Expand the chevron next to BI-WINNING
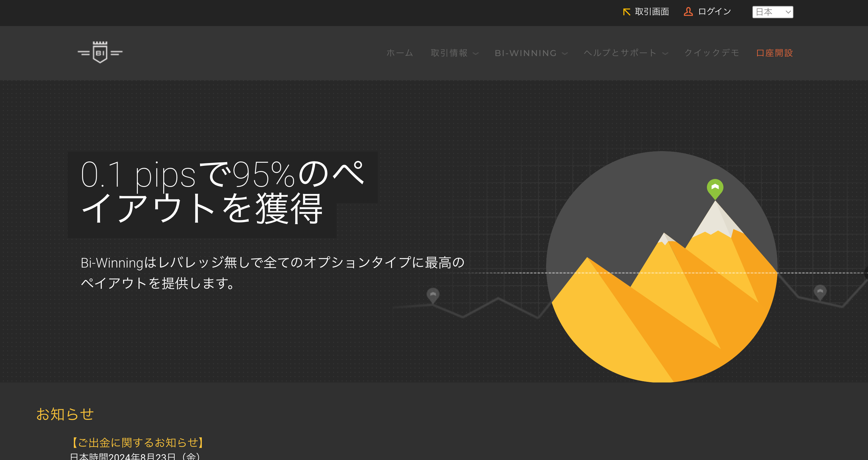Viewport: 868px width, 460px height. point(565,54)
